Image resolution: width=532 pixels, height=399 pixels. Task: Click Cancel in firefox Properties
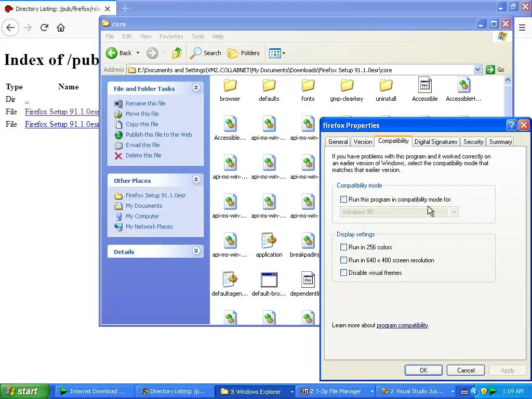pyautogui.click(x=465, y=370)
